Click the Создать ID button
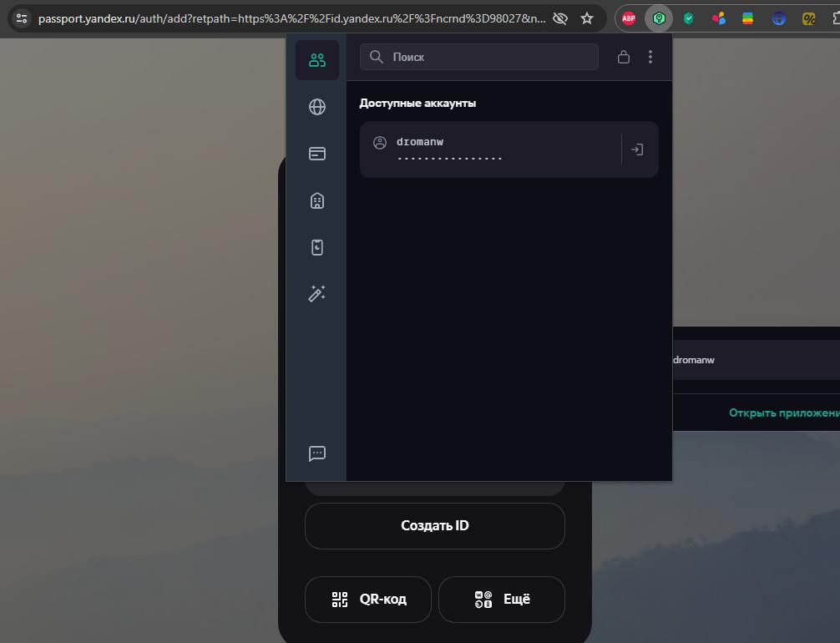This screenshot has width=840, height=643. pyautogui.click(x=435, y=525)
